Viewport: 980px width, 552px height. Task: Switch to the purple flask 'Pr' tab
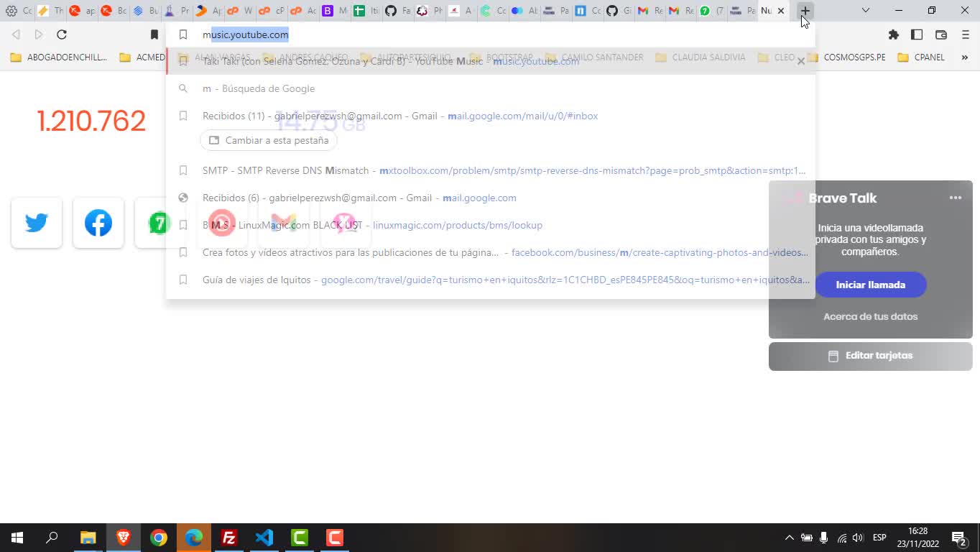click(177, 11)
